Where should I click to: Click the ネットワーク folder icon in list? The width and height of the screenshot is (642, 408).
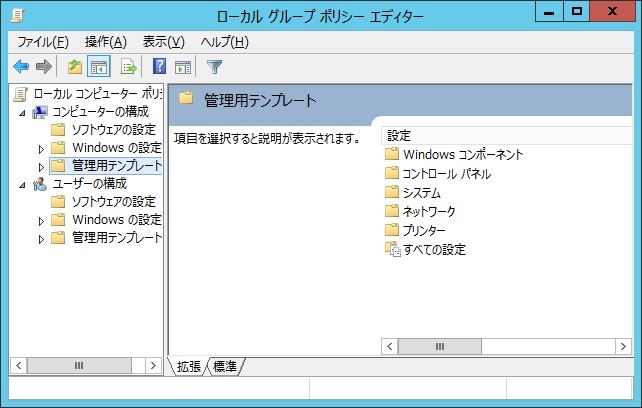tap(392, 211)
